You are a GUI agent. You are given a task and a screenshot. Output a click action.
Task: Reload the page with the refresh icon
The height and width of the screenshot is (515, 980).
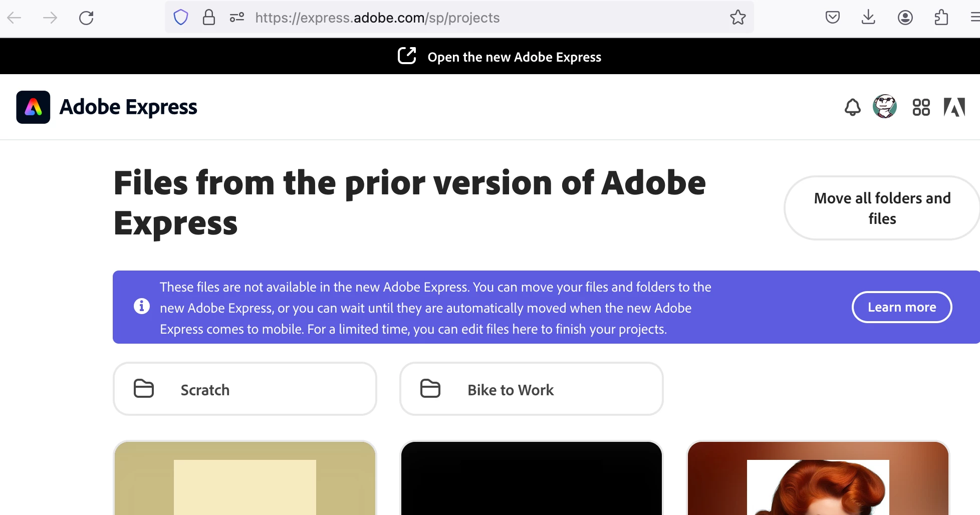coord(86,18)
